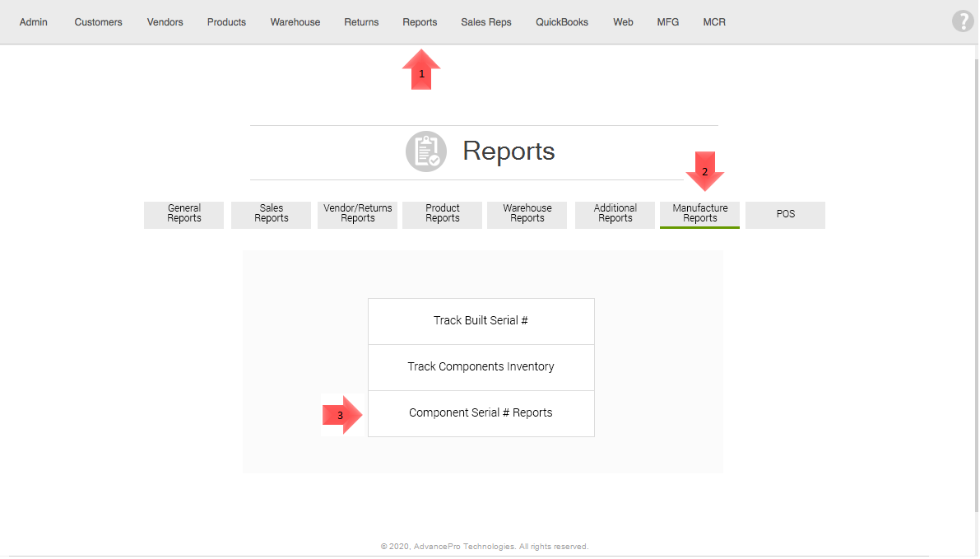Open the POS reports tab
980x559 pixels.
click(x=786, y=214)
